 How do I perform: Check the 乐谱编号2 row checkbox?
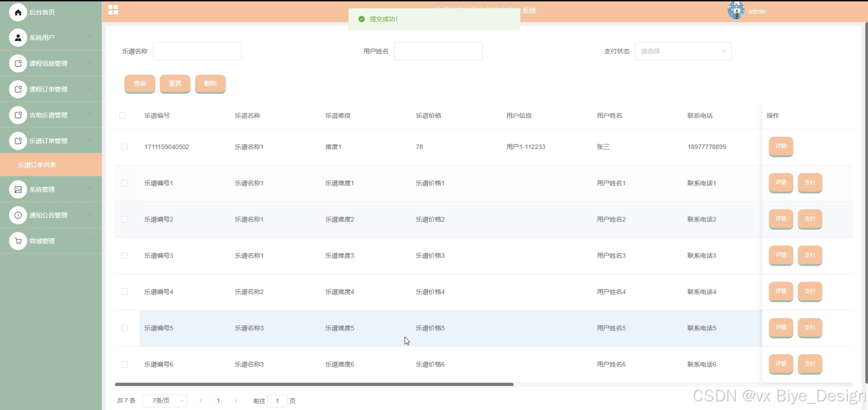coord(124,219)
